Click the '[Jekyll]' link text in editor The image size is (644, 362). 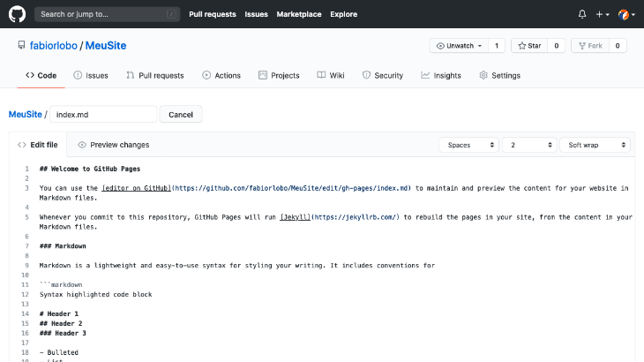[x=296, y=217]
